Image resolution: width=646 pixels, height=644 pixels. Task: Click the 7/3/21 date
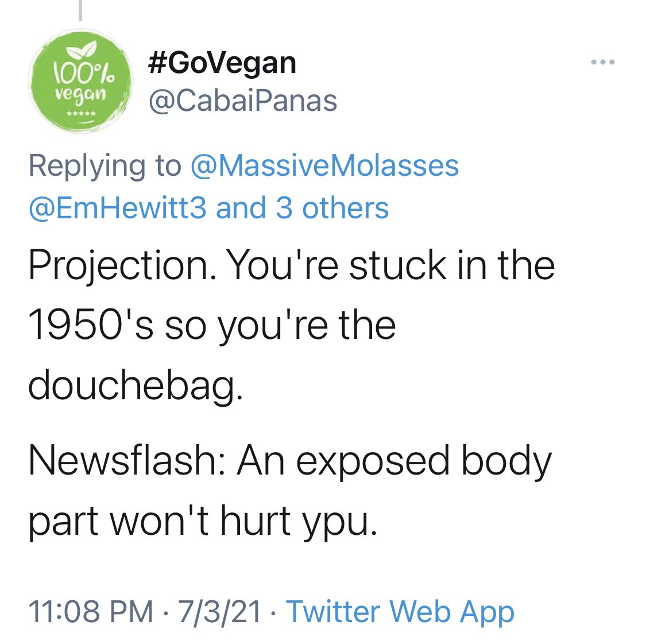(x=219, y=611)
